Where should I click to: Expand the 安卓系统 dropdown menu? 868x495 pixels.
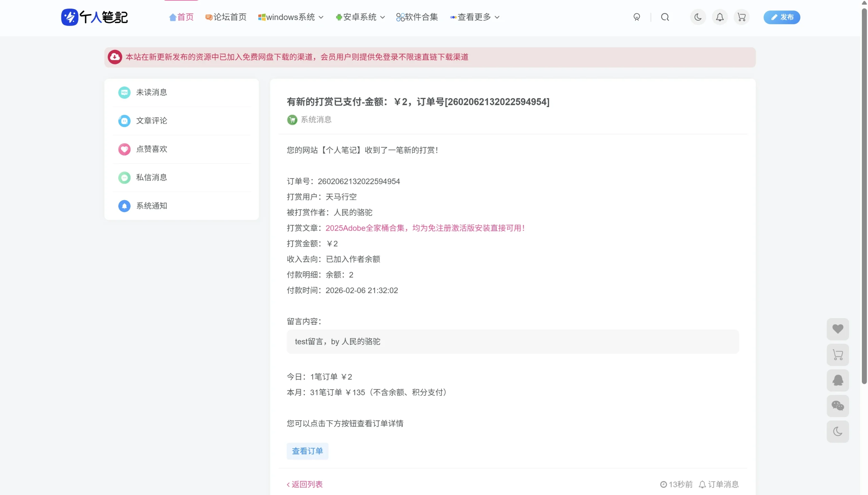(x=359, y=17)
